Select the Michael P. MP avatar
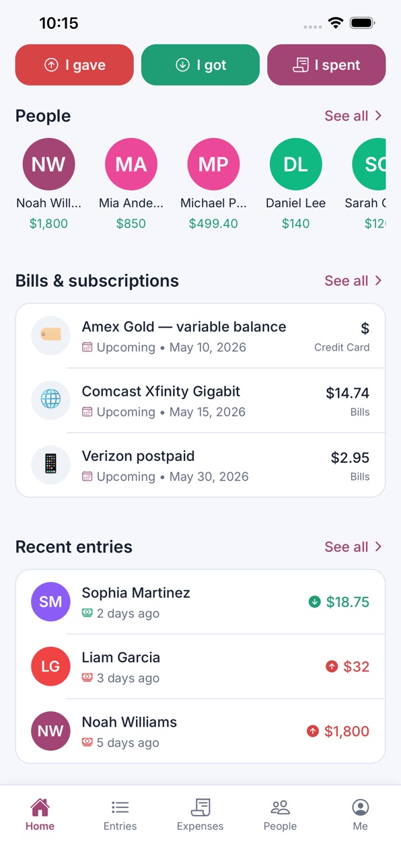This screenshot has height=868, width=401. (213, 164)
